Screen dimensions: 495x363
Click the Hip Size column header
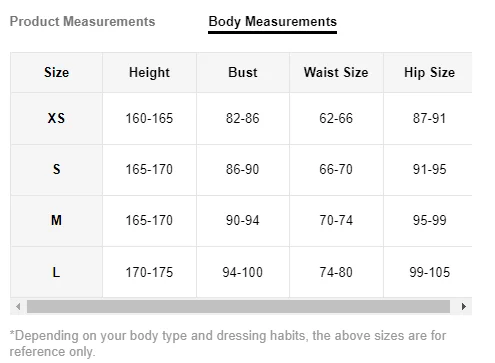429,72
